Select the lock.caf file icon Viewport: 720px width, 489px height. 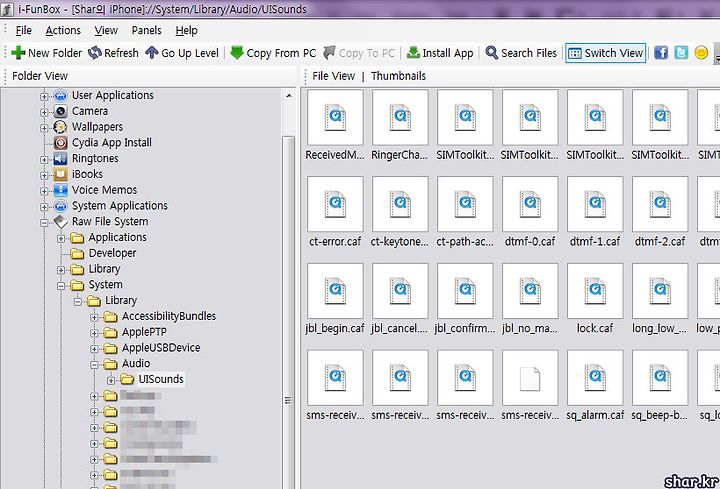[x=595, y=291]
